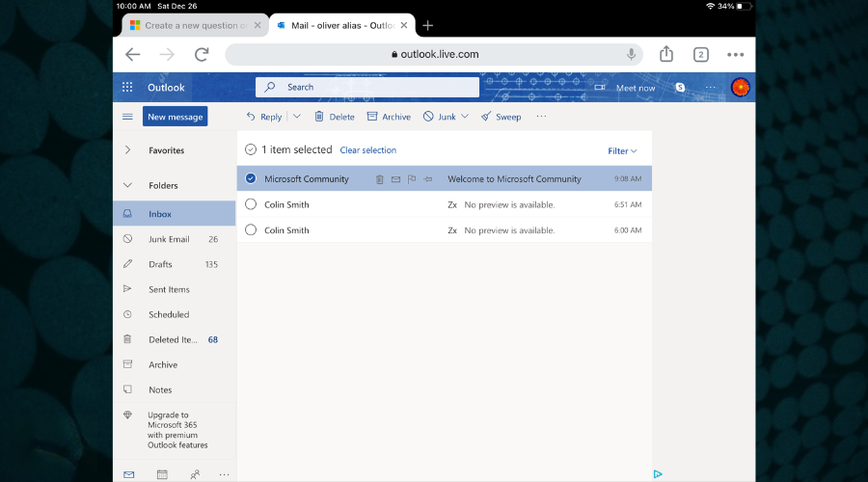Open more apps ellipsis in bottom bar
The width and height of the screenshot is (868, 482).
tap(224, 474)
